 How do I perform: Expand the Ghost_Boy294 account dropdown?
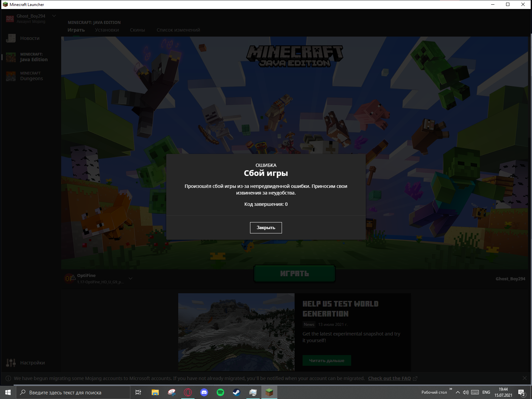[54, 16]
